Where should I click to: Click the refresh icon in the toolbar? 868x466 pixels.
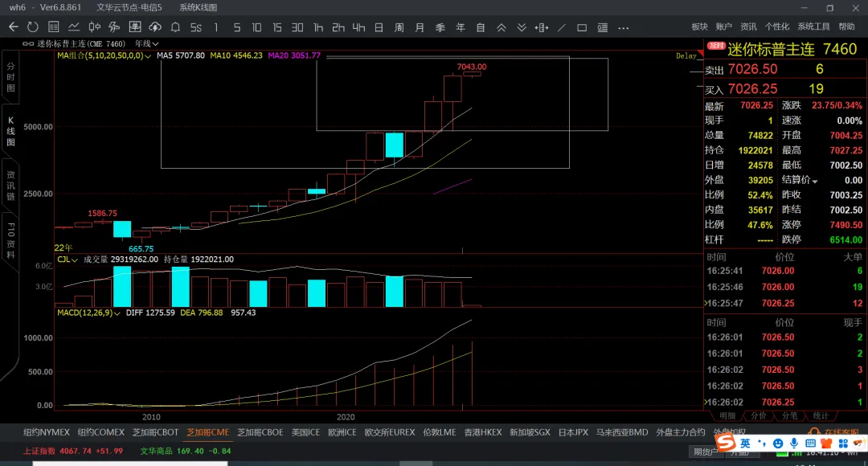32,27
